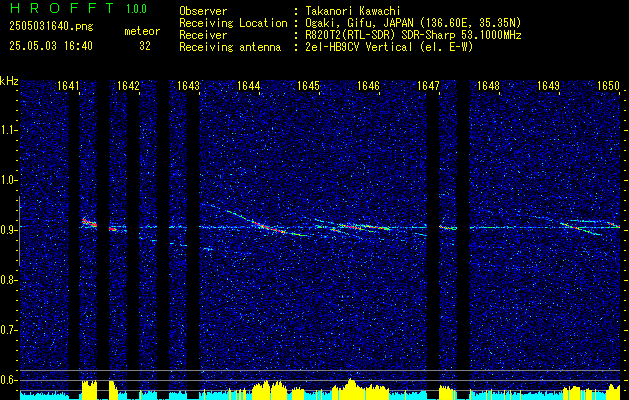This screenshot has width=629, height=400.
Task: Click the meteor label
Action: tap(142, 32)
